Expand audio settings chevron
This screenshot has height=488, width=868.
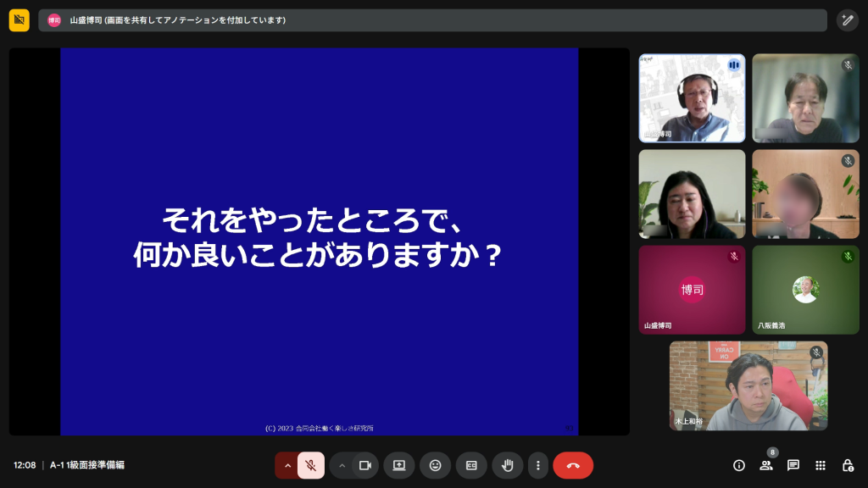(x=287, y=465)
